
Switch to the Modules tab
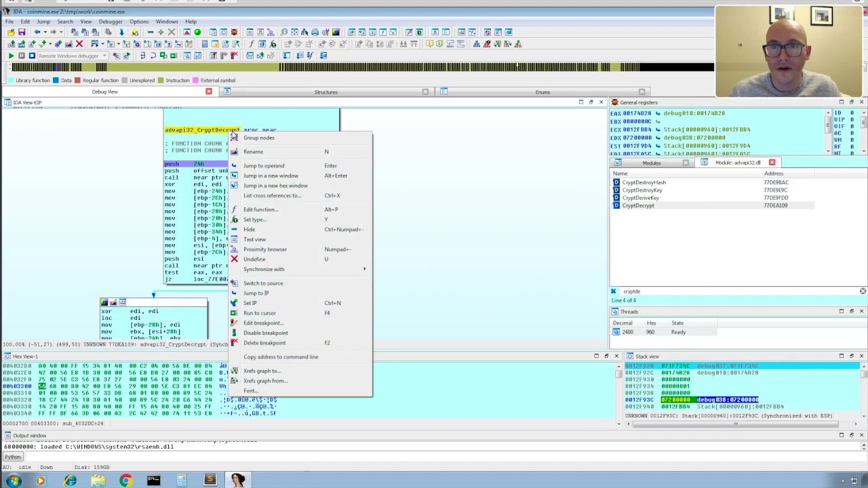(652, 163)
